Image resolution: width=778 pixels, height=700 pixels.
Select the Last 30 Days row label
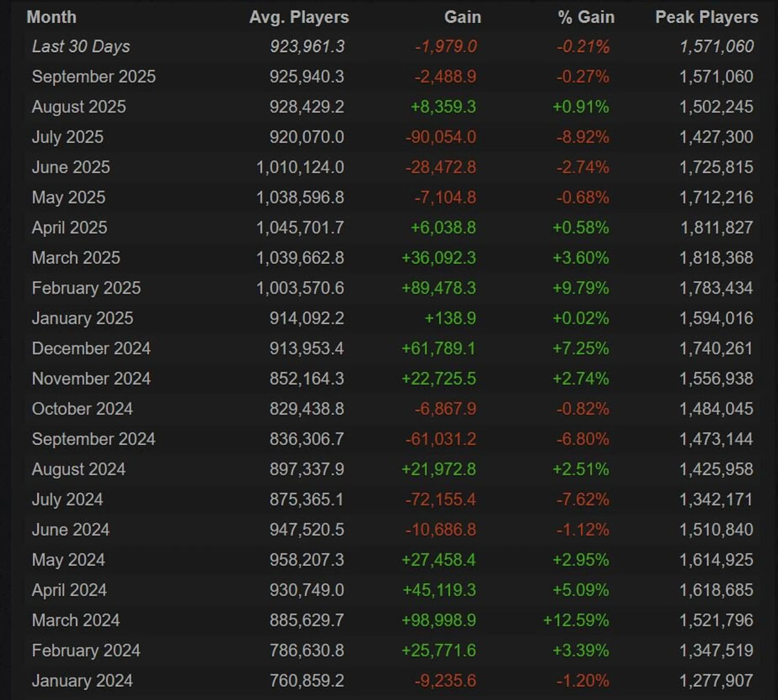[x=81, y=46]
